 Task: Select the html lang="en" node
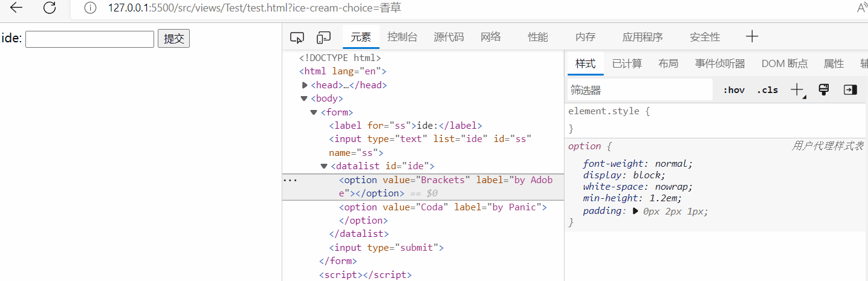(x=343, y=71)
